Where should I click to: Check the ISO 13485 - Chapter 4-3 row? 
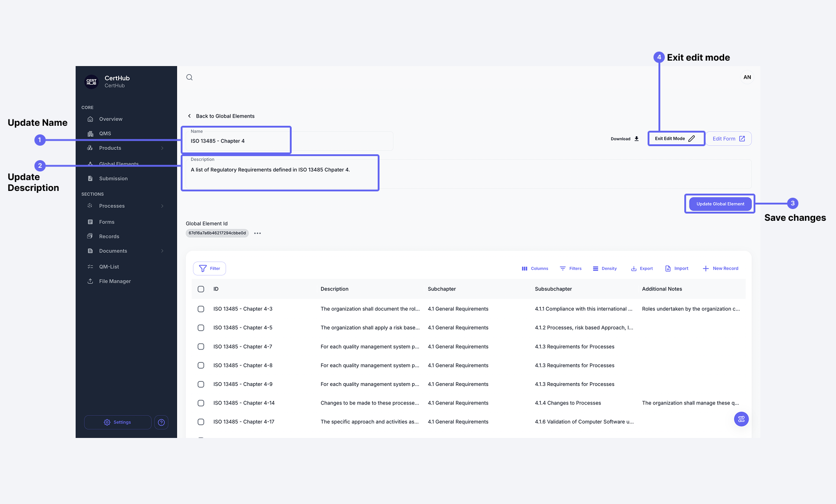pyautogui.click(x=201, y=309)
